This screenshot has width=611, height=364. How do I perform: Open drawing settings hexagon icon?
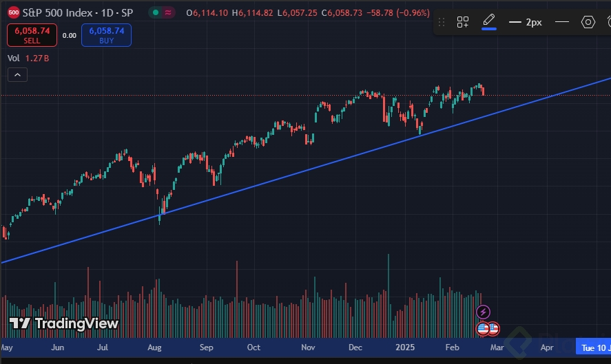tap(588, 22)
